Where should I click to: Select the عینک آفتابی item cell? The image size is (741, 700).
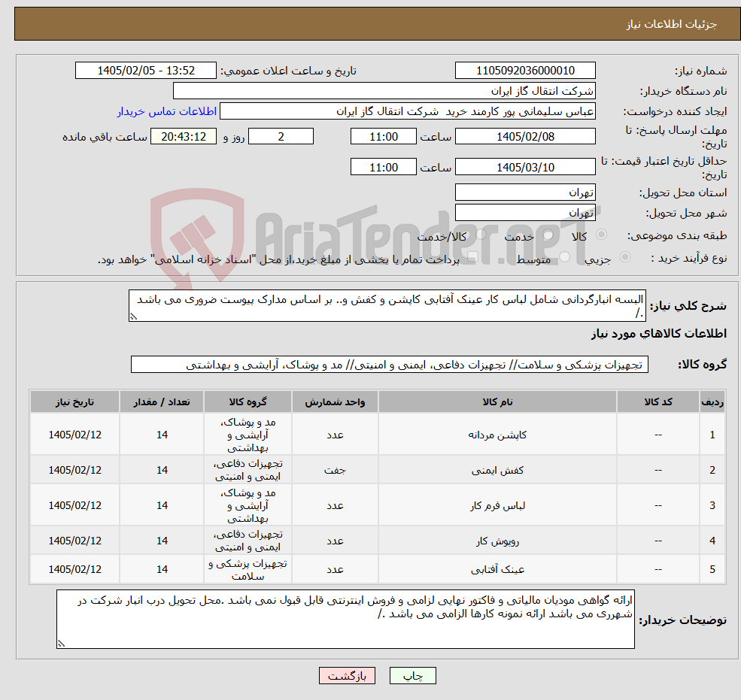(x=497, y=569)
